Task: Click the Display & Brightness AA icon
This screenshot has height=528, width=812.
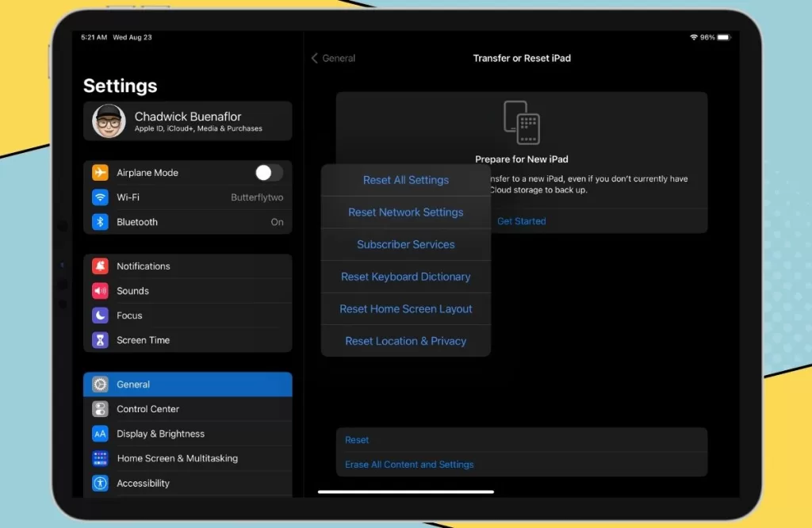Action: [x=100, y=434]
